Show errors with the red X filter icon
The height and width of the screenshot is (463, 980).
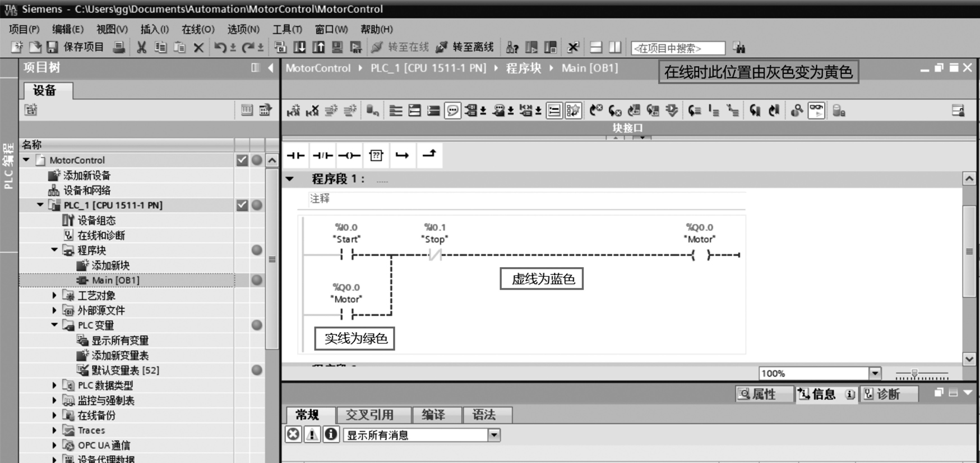(x=293, y=435)
